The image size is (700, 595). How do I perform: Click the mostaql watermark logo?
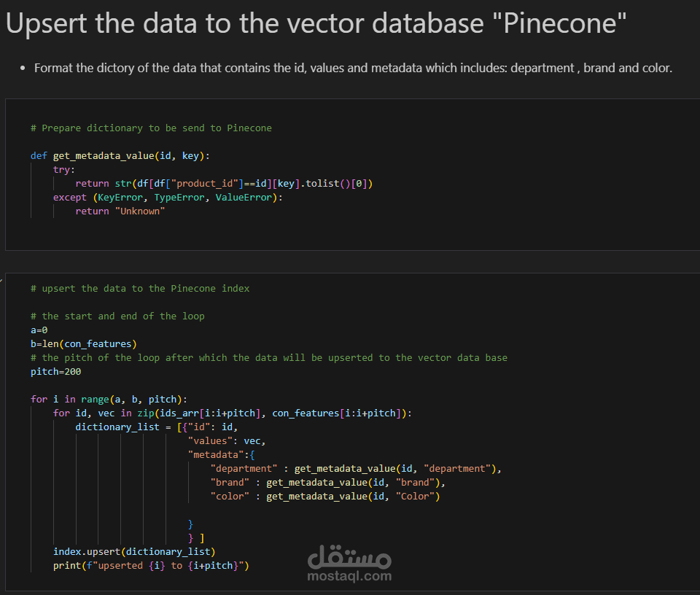tap(349, 556)
